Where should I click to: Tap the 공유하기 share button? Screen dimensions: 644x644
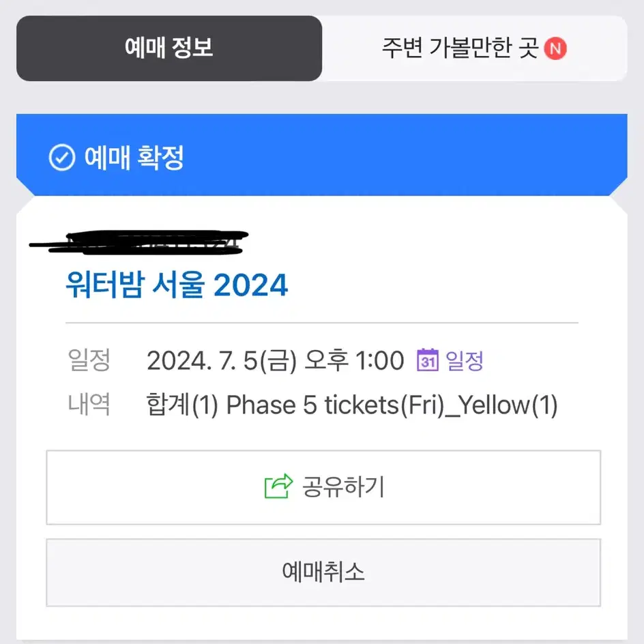coord(323,488)
